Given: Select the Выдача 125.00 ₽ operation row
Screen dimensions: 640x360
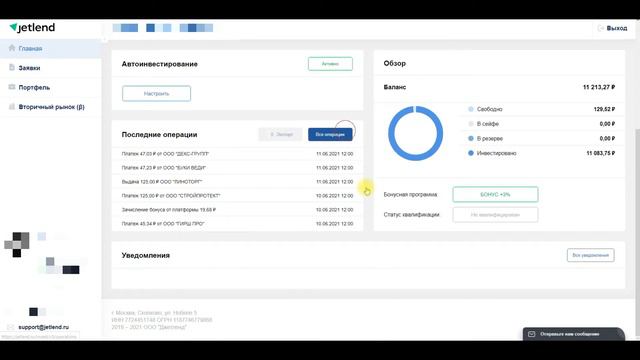Looking at the screenshot, I should click(x=237, y=182).
